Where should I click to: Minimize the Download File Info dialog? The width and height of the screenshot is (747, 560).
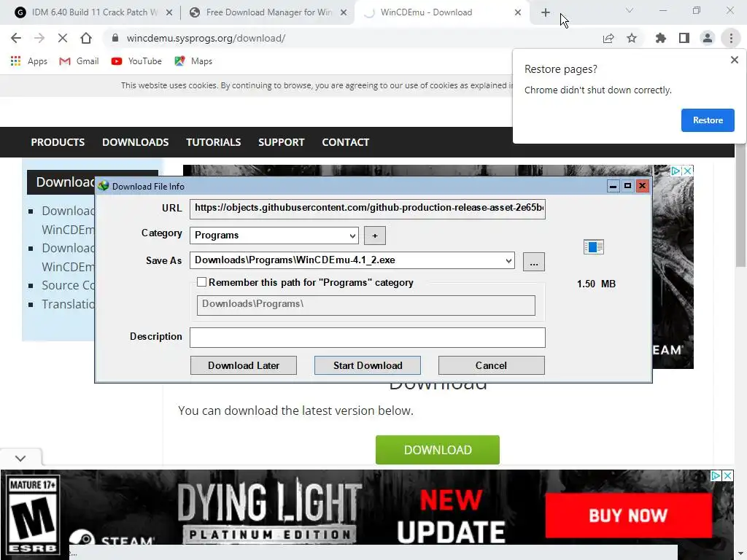pos(613,186)
